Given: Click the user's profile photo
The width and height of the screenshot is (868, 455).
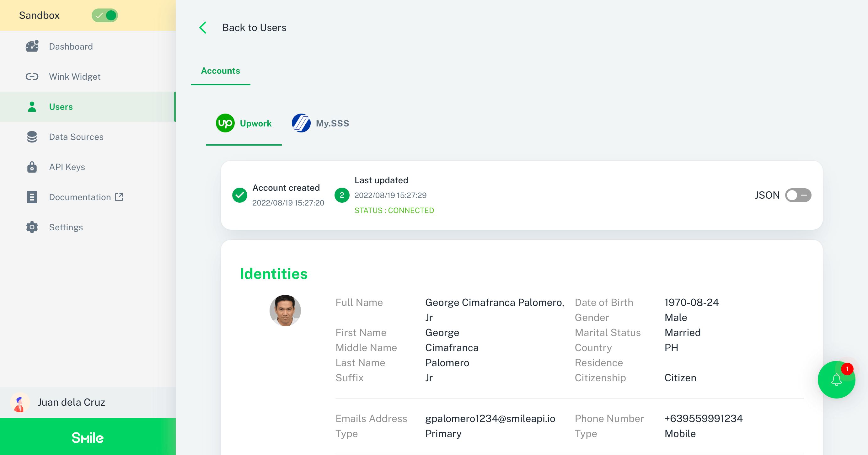Looking at the screenshot, I should point(285,310).
